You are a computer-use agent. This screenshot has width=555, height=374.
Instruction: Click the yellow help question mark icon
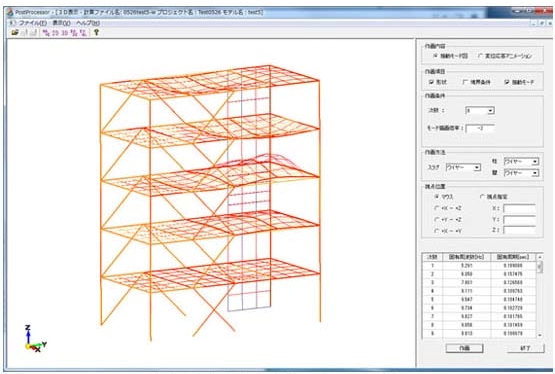pos(96,33)
